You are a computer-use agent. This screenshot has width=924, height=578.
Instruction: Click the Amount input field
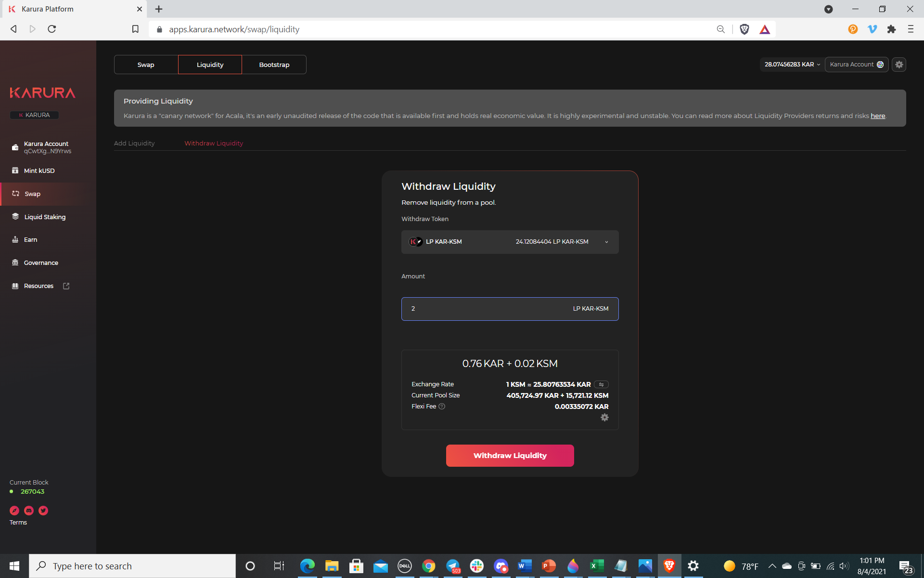click(510, 309)
